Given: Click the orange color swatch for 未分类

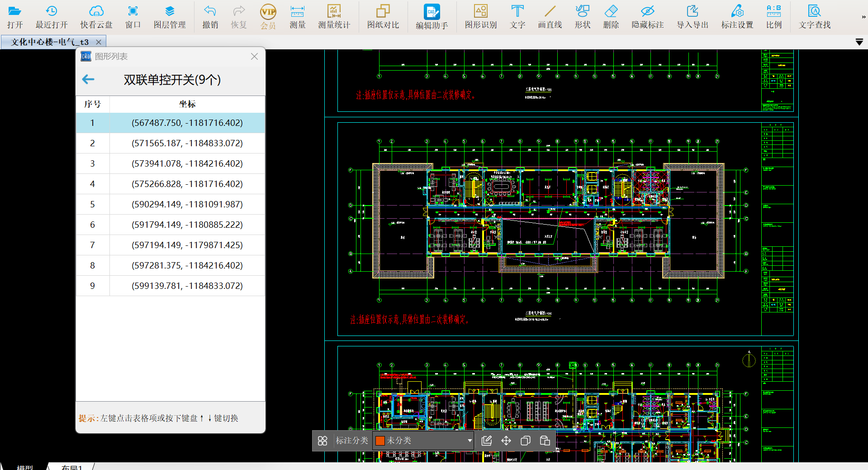Looking at the screenshot, I should 380,441.
